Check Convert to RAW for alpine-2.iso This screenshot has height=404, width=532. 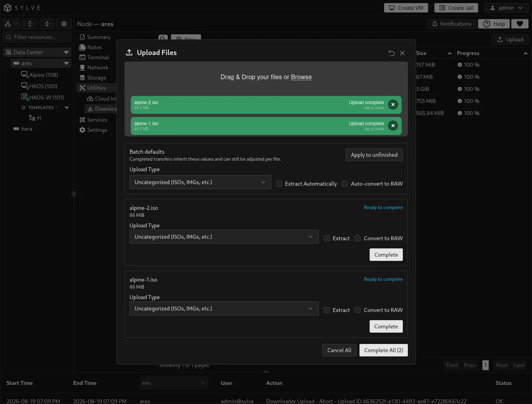click(358, 238)
